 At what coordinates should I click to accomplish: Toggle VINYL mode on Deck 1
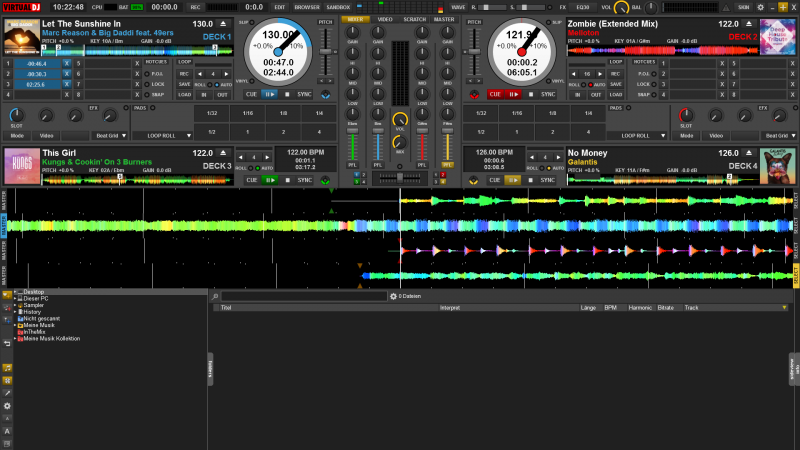click(252, 81)
